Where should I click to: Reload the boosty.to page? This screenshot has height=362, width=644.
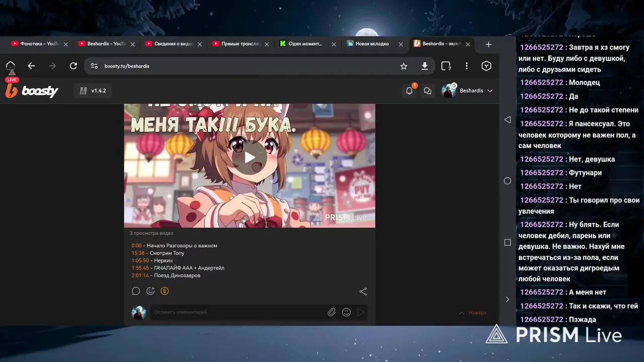[73, 66]
